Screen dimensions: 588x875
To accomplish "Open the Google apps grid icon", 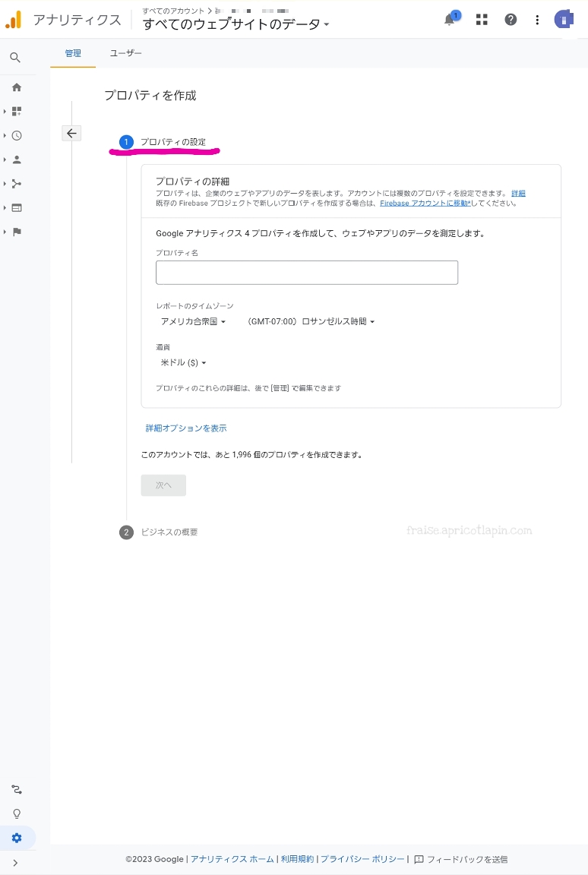I will click(x=482, y=20).
